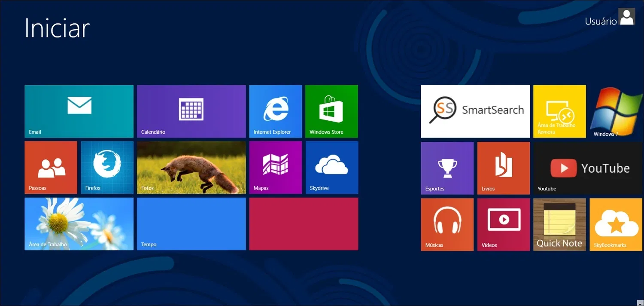Launch the Calendário app
Image resolution: width=644 pixels, height=306 pixels.
(x=191, y=111)
